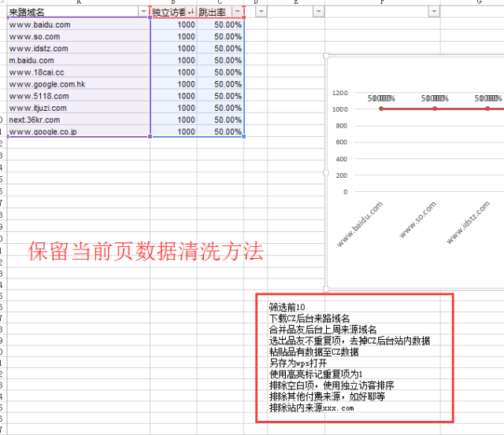Screen dimensions: 504x435
Task: Open sort dropdown on 独立访客 header
Action: (x=191, y=13)
